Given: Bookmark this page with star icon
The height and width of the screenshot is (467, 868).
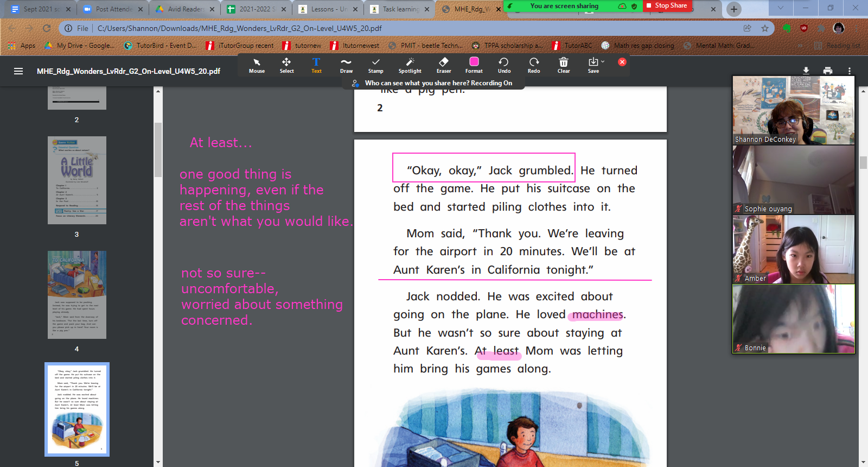Looking at the screenshot, I should [x=765, y=28].
